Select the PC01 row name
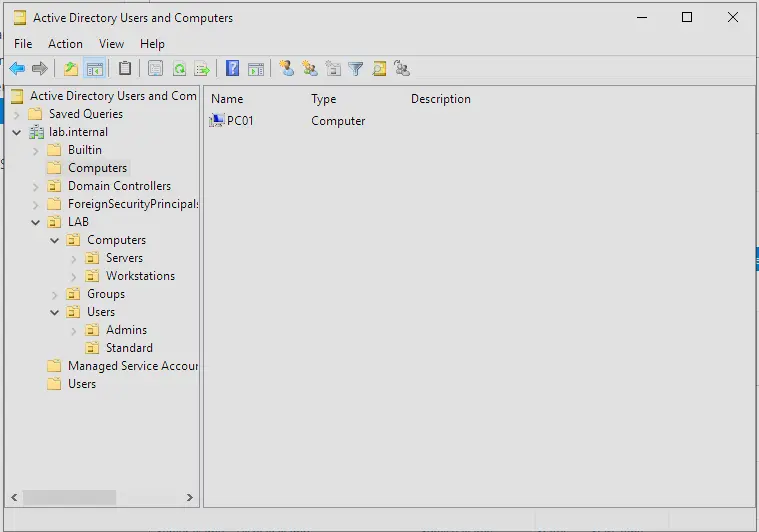Image resolution: width=759 pixels, height=532 pixels. (x=240, y=121)
